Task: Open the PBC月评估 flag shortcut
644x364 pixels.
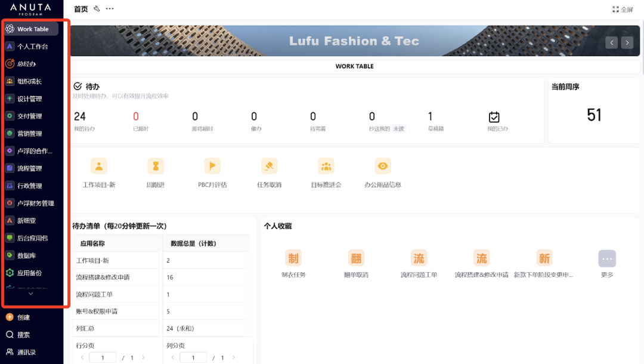Action: click(212, 166)
